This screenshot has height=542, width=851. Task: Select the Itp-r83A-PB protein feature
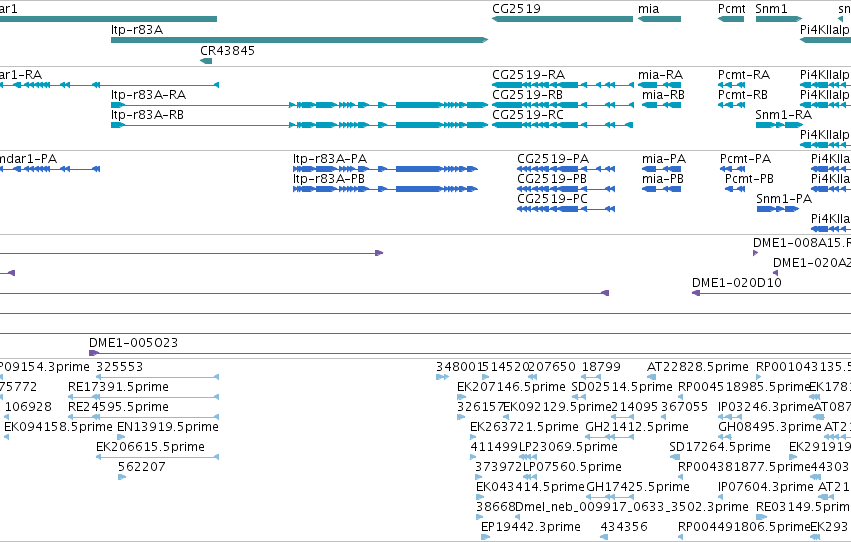[x=385, y=189]
